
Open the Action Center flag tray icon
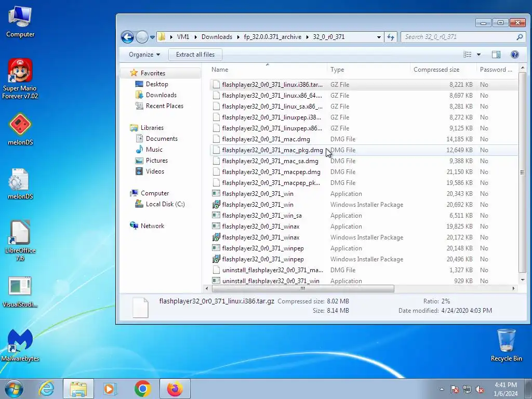454,389
